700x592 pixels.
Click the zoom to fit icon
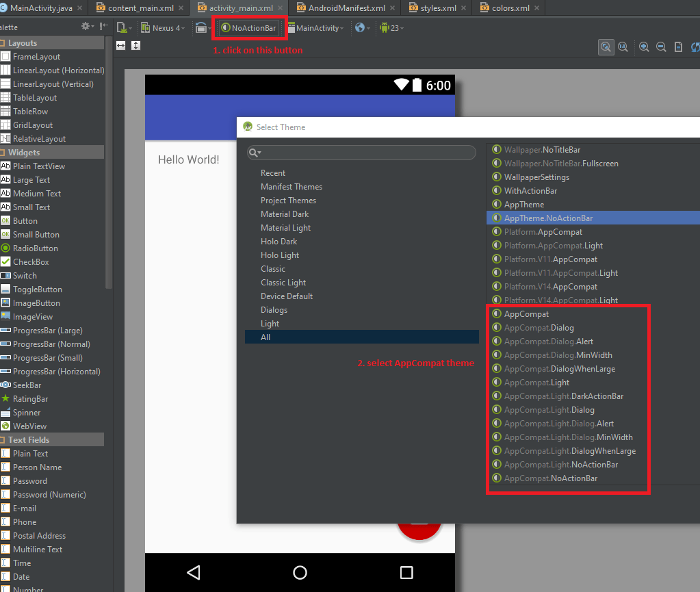coord(606,47)
